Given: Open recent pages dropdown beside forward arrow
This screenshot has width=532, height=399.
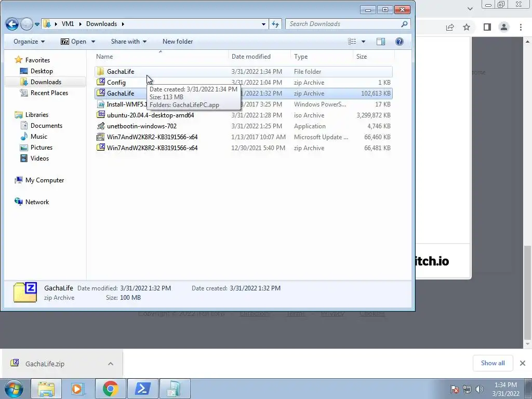Looking at the screenshot, I should pos(37,24).
